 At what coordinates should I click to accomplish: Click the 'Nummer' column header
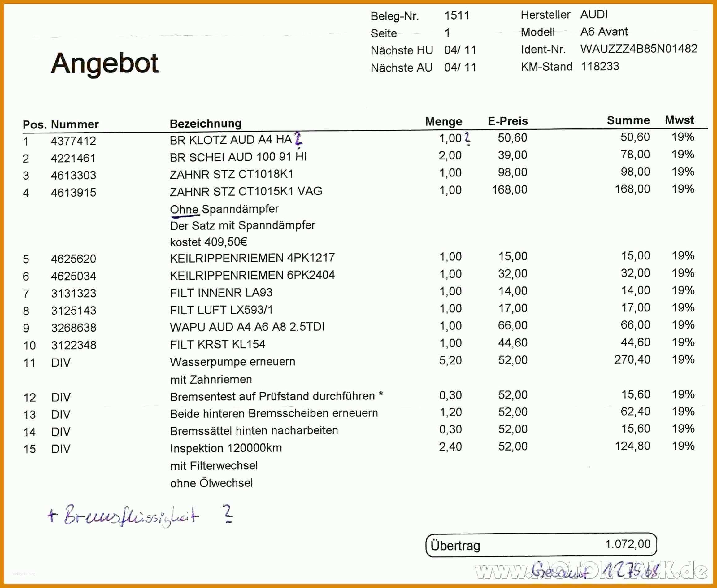pyautogui.click(x=75, y=125)
